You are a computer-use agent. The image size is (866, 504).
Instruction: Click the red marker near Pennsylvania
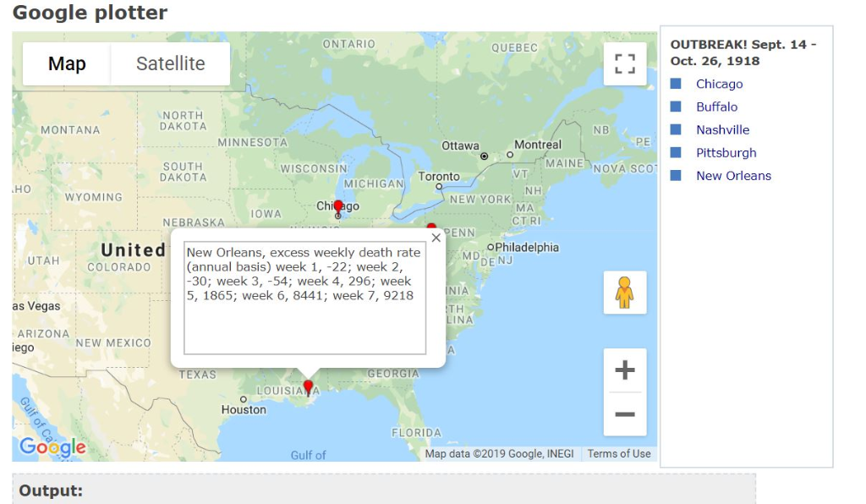point(431,227)
